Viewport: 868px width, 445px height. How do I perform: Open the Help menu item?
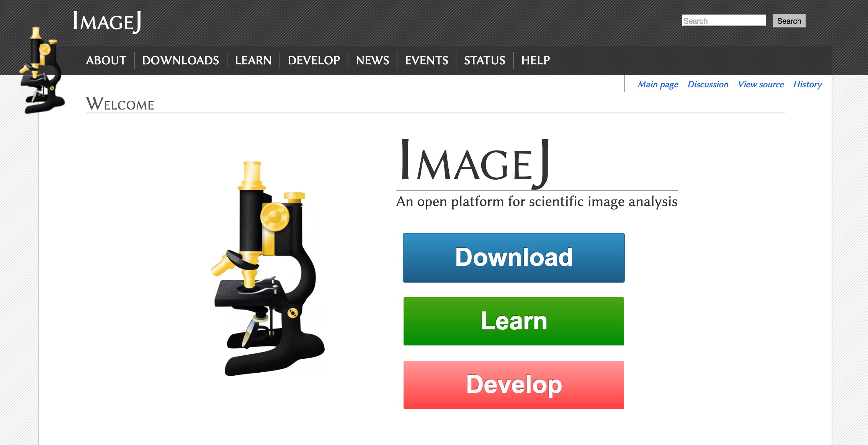click(535, 60)
